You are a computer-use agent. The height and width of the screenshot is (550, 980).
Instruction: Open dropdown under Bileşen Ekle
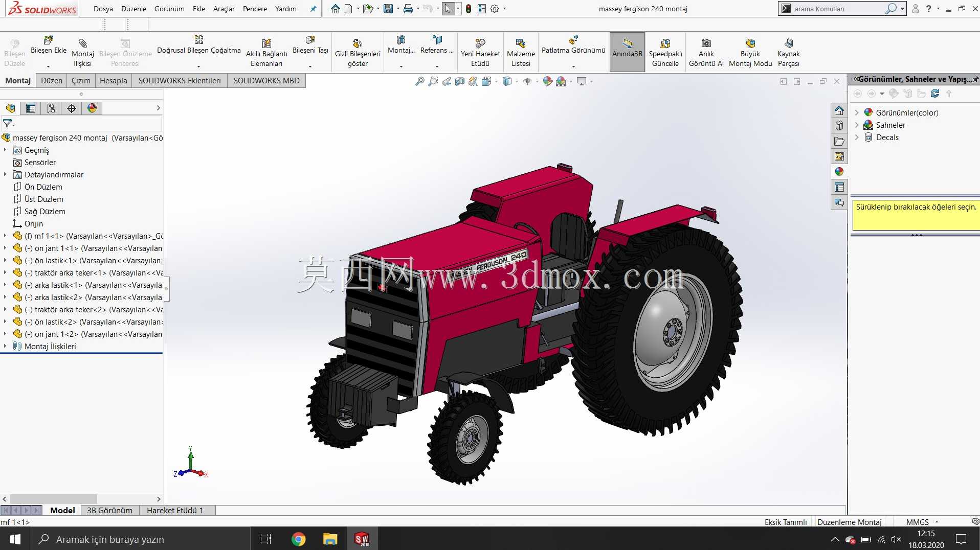click(49, 66)
